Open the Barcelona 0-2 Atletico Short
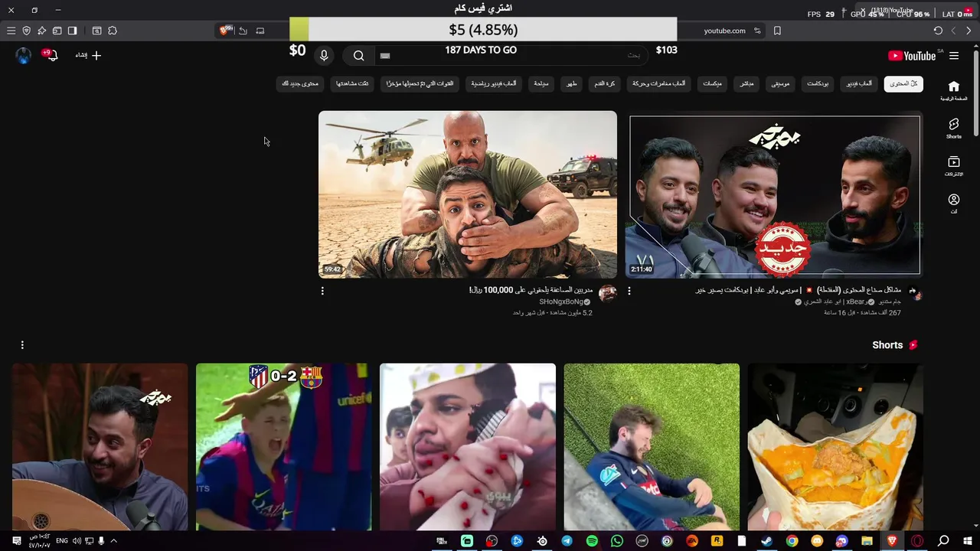Screen dimensions: 980x551 [283, 447]
